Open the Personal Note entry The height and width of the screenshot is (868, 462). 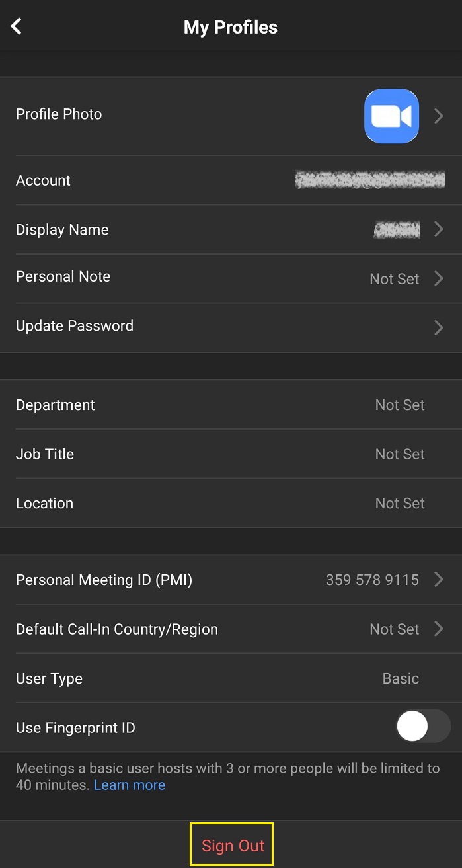(x=63, y=277)
